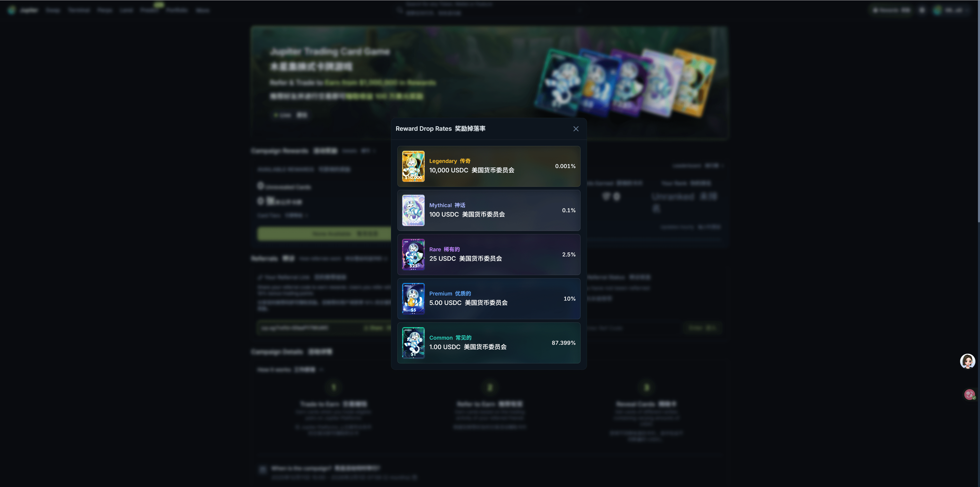Click the red translate extension icon

pyautogui.click(x=969, y=394)
